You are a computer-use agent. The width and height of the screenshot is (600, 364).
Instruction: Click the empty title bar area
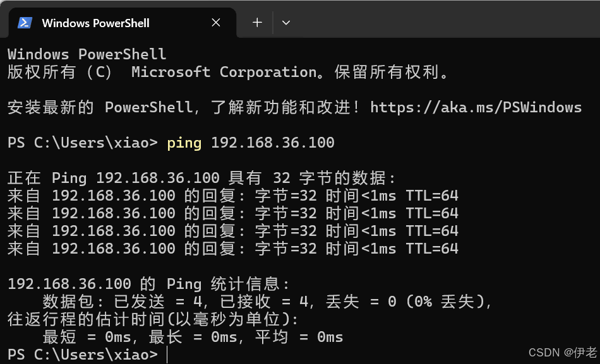click(442, 19)
